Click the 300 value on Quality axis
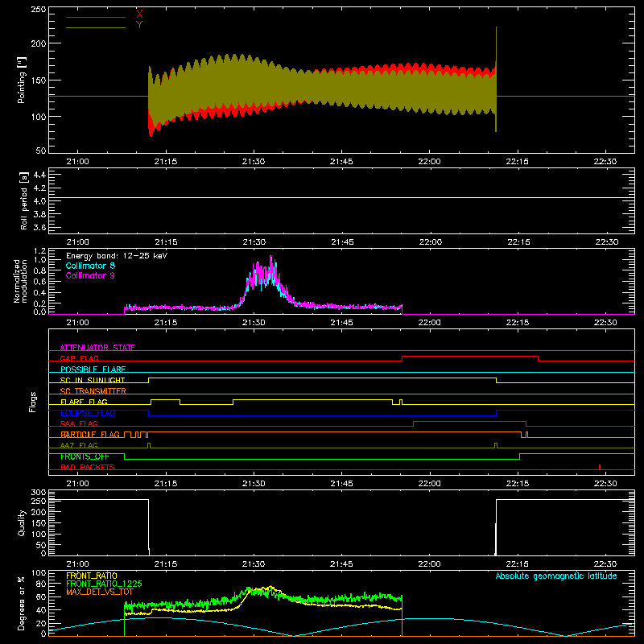 [x=39, y=493]
